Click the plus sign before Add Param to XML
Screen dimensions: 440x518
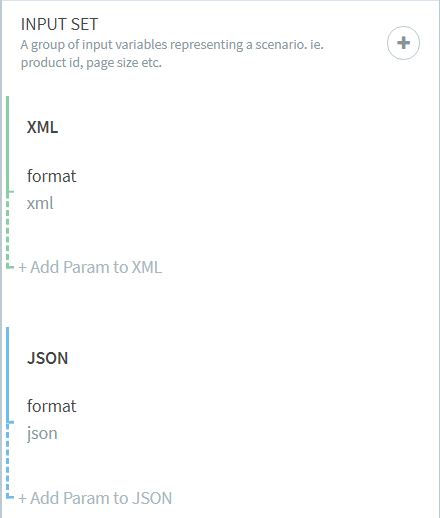coord(22,267)
